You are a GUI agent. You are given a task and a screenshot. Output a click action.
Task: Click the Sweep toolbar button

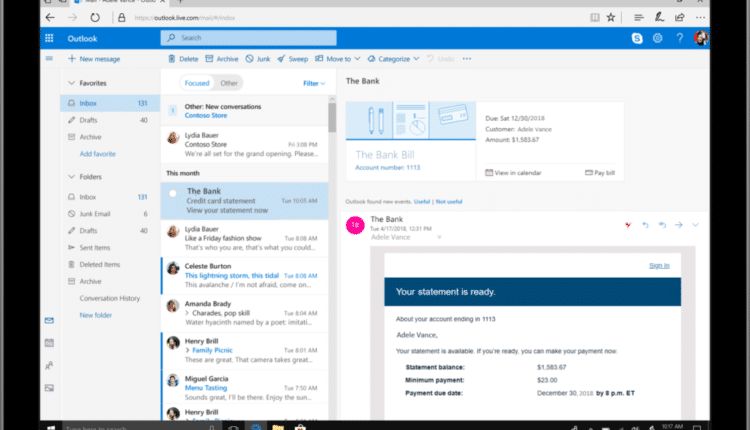[x=293, y=59]
